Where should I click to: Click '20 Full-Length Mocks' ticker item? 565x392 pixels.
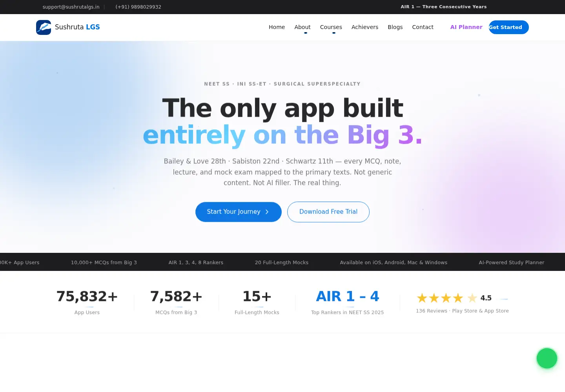click(282, 263)
